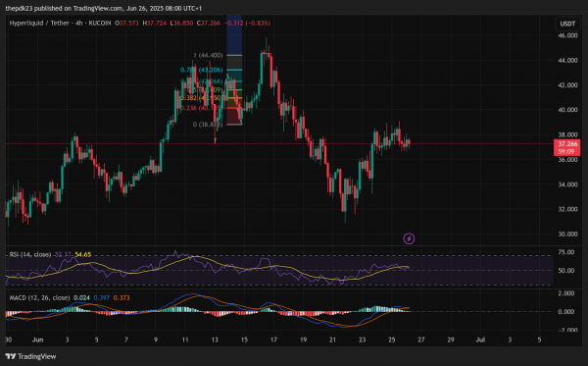The image size is (588, 366).
Task: Click the Jun label on time axis
Action: 37,340
